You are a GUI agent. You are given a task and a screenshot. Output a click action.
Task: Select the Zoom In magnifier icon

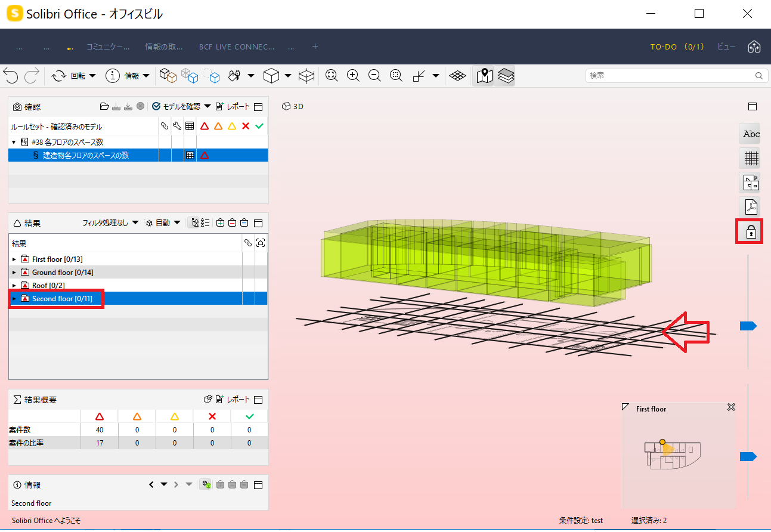tap(353, 76)
